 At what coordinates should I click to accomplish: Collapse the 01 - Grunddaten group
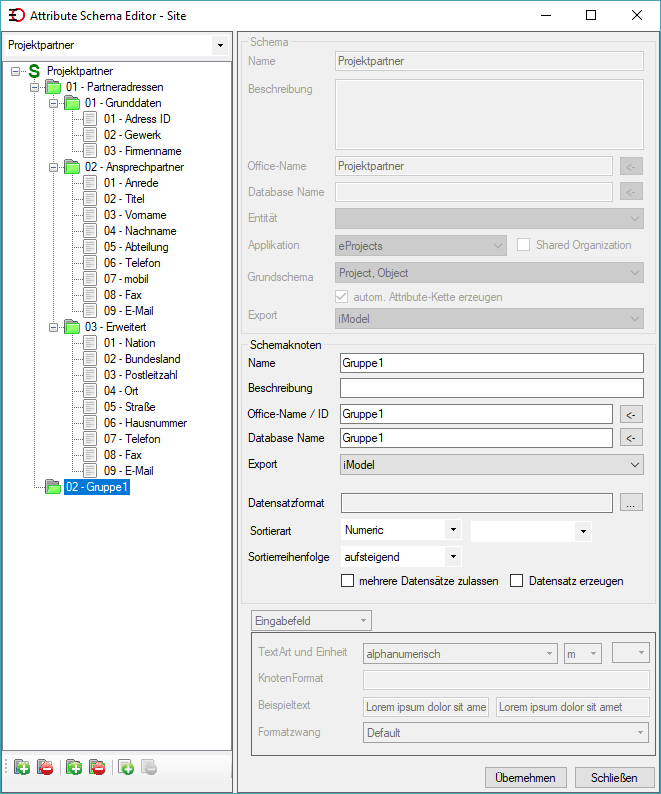[x=53, y=103]
